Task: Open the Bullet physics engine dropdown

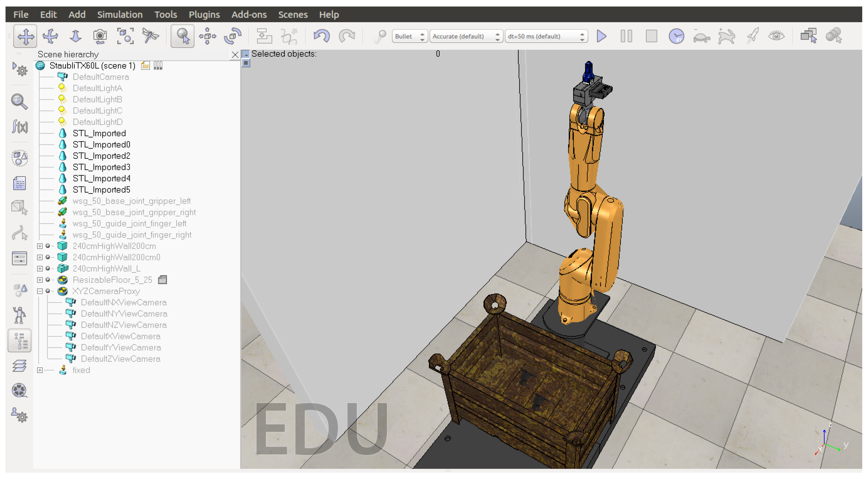Action: (x=409, y=36)
